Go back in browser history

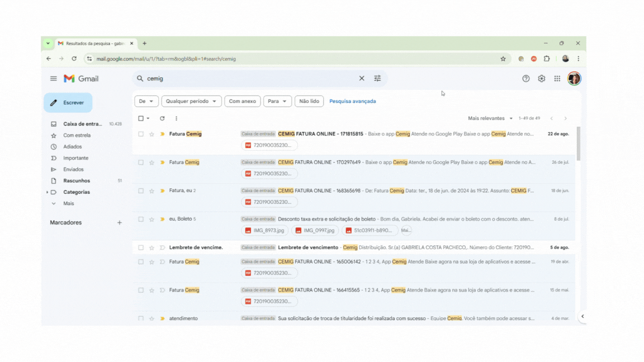tap(49, 59)
